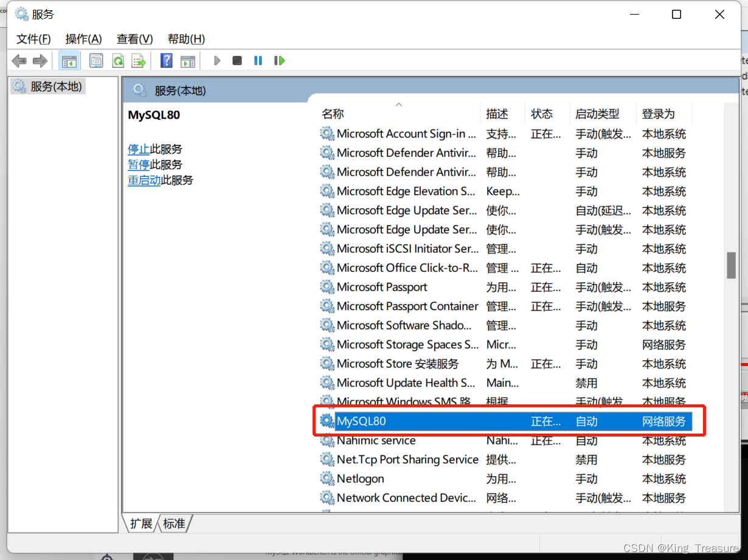Click gear icon of Microsoft Edge Elevation Service
Viewport: 748px width, 560px height.
click(327, 191)
